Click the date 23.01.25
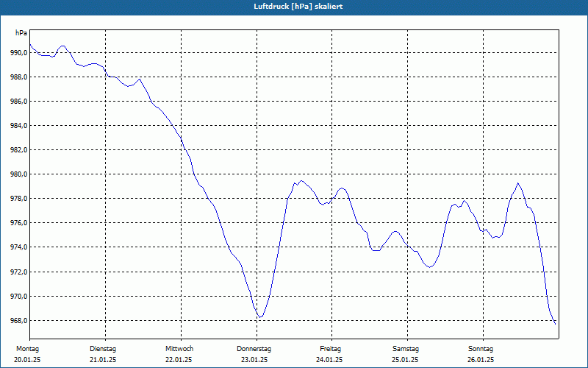The width and height of the screenshot is (588, 368). (x=254, y=360)
